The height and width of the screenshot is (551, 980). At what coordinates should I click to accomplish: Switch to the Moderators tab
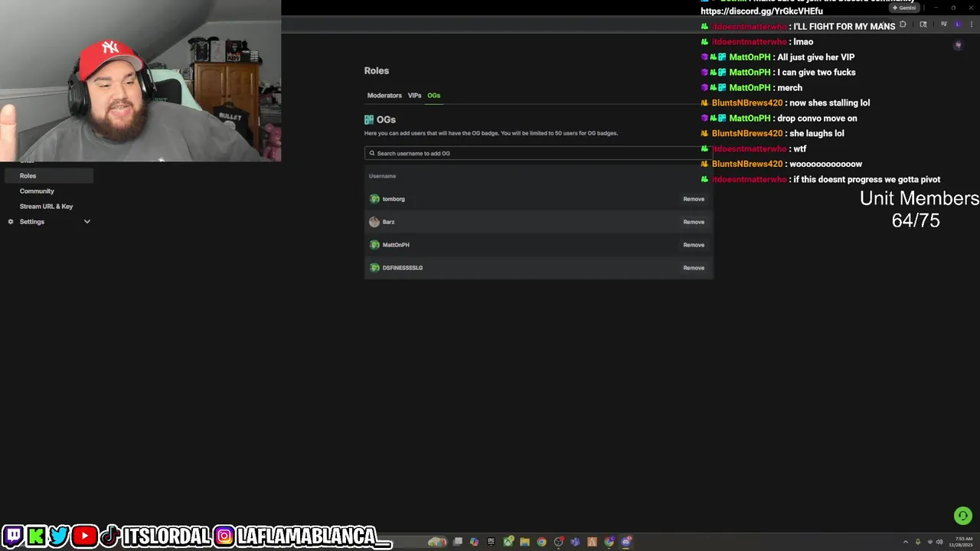coord(384,96)
